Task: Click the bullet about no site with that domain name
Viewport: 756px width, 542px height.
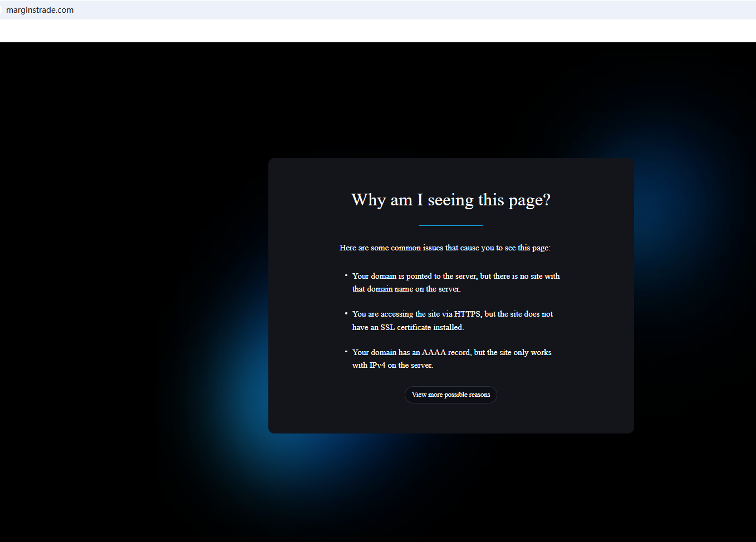Action: click(x=456, y=282)
